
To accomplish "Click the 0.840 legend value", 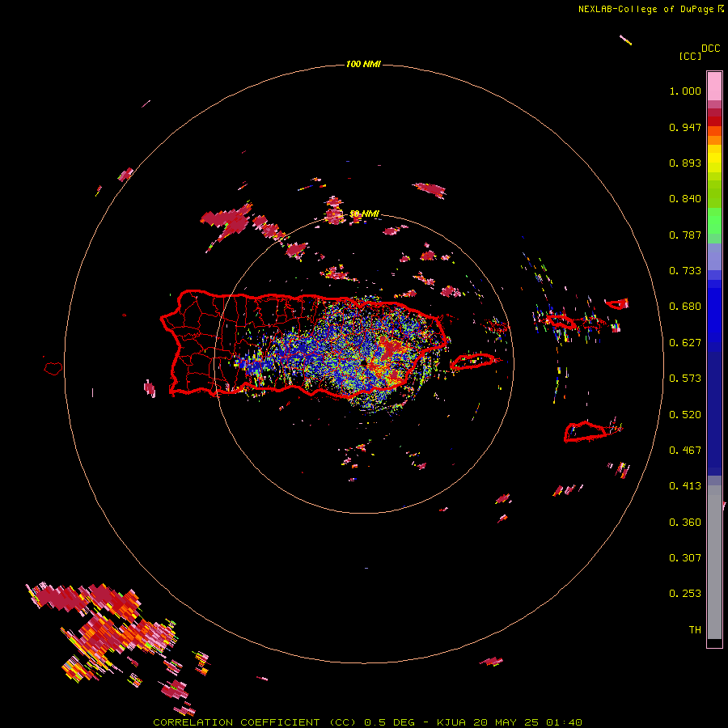I will (685, 199).
